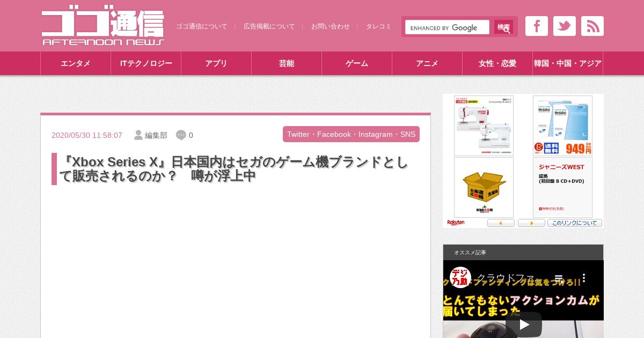Screen dimensions: 644x338
Task: Click the YouTube video title クラウドファ
Action: 509,278
